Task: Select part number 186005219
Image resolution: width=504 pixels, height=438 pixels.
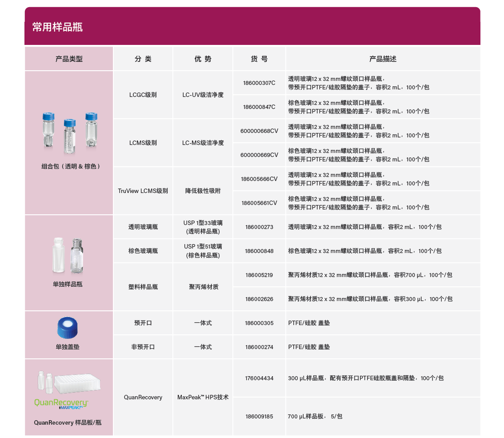Action: coord(259,275)
